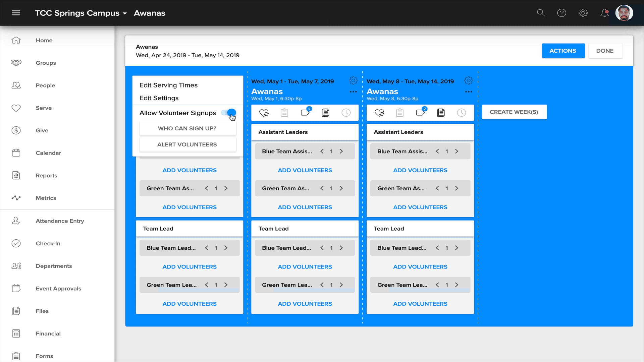Screen dimensions: 644x362
Task: Open the gear settings icon on the May 8 week
Action: pyautogui.click(x=469, y=80)
